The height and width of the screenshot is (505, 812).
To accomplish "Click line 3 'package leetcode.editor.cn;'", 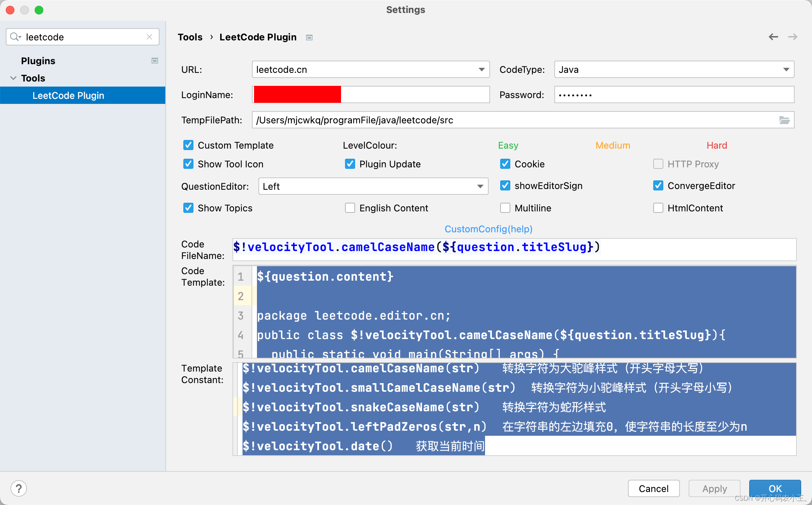I will point(354,316).
